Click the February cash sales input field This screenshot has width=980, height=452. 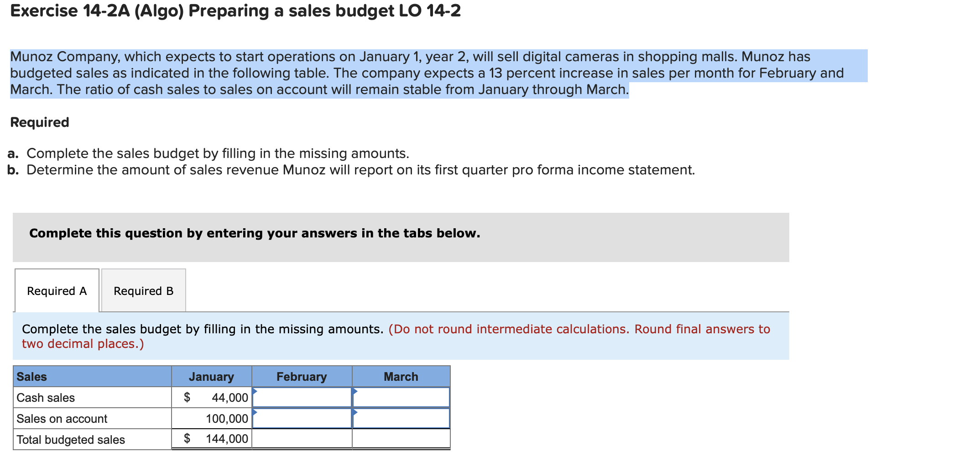303,397
